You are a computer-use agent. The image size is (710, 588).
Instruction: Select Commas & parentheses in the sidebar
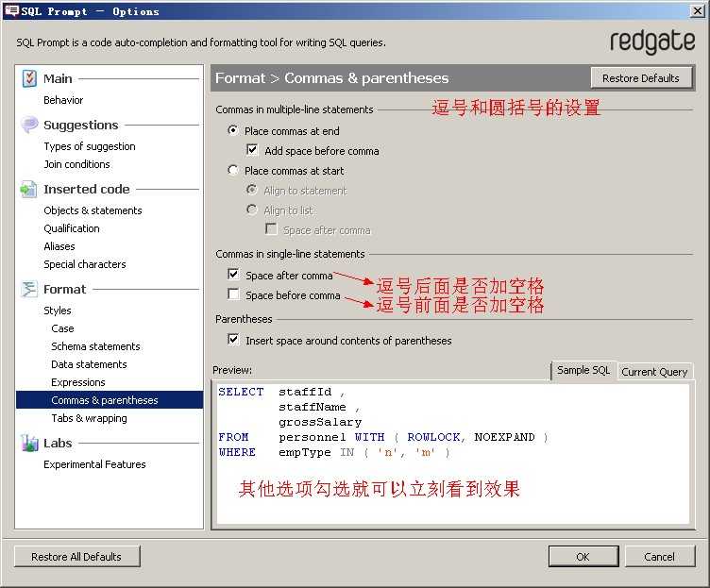[110, 400]
